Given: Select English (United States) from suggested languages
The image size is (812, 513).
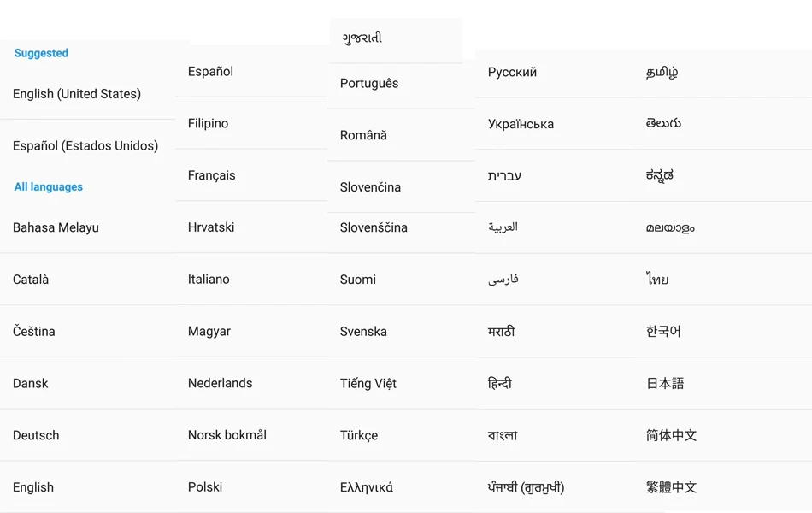Looking at the screenshot, I should click(77, 94).
